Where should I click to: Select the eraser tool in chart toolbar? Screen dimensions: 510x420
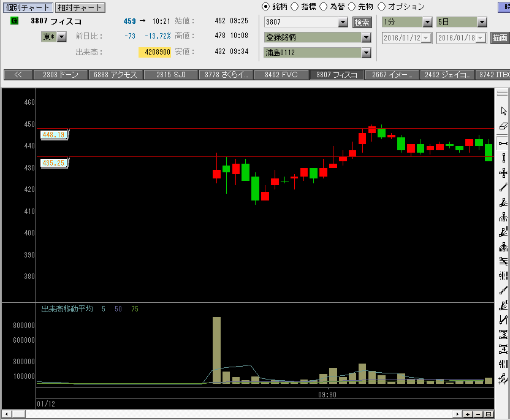pos(503,126)
